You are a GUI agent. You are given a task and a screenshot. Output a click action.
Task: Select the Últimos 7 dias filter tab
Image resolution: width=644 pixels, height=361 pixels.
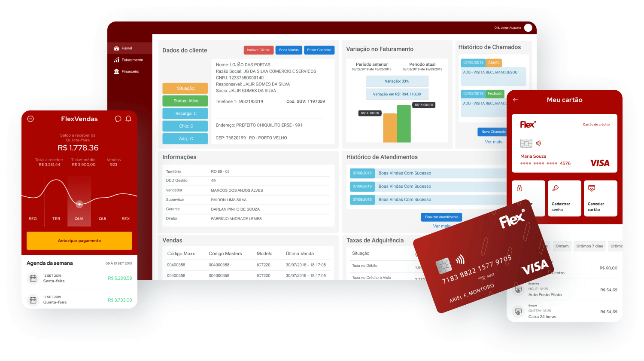[x=589, y=246]
